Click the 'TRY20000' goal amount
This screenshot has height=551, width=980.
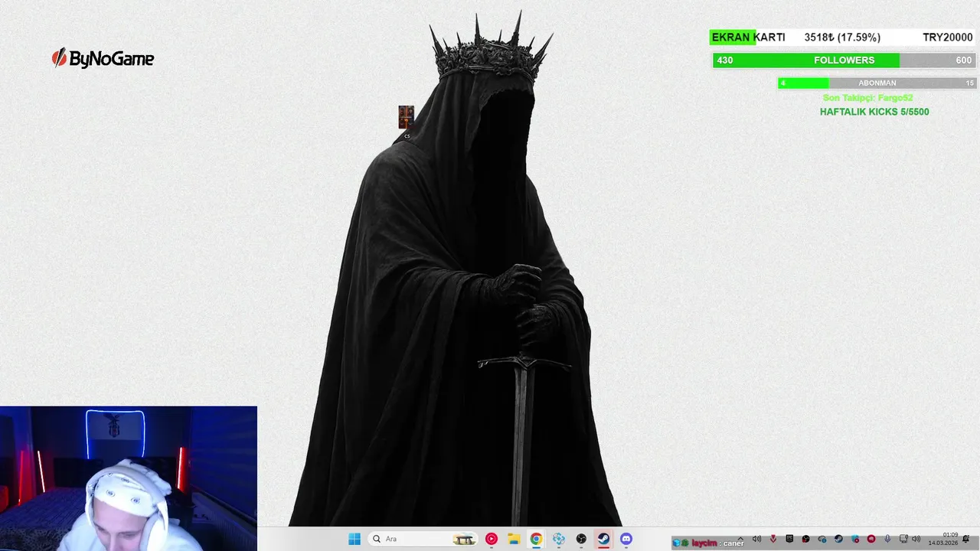click(x=948, y=37)
